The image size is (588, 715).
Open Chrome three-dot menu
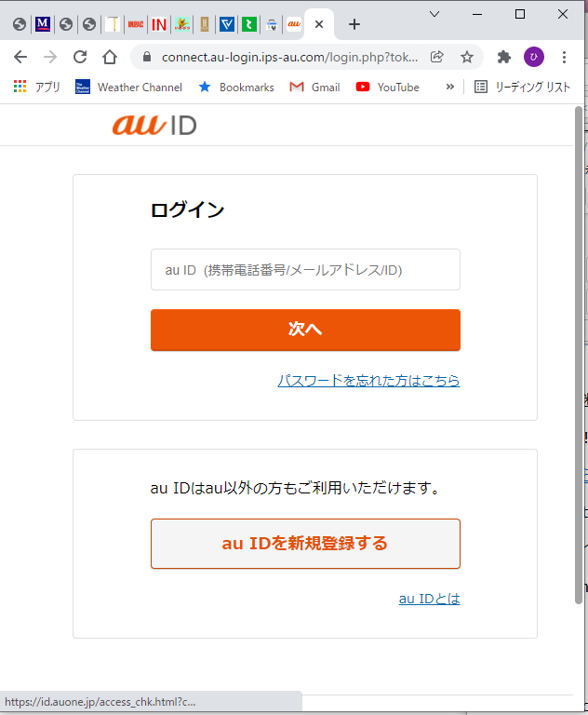564,57
